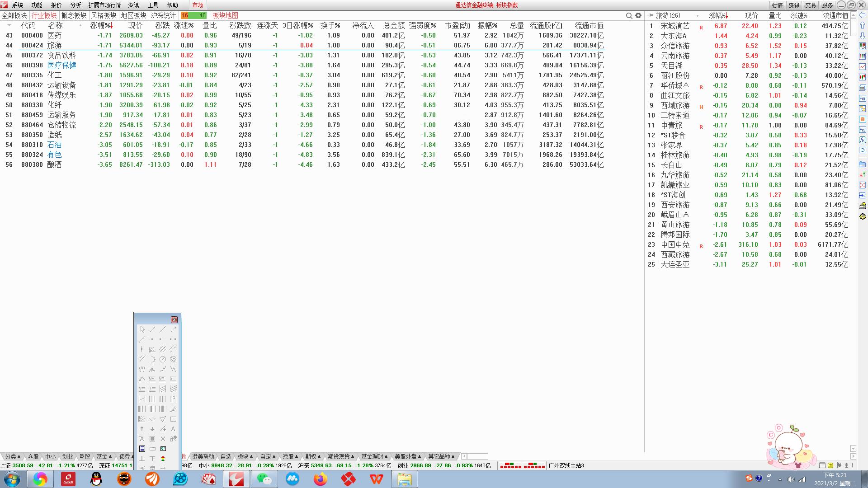Click the up arrow marker tool
This screenshot has height=488, width=868.
pyautogui.click(x=142, y=429)
